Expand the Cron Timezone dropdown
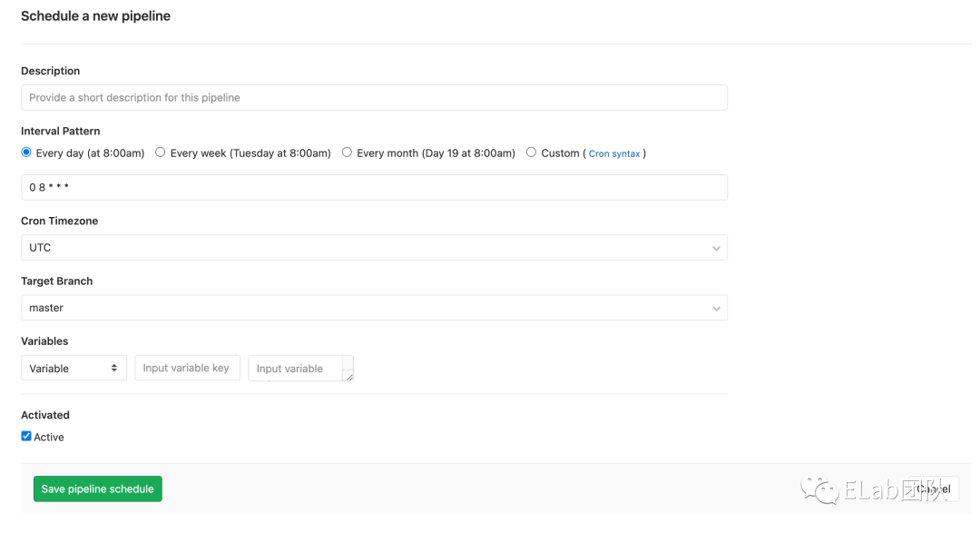Screen dimensions: 980x533 374,248
